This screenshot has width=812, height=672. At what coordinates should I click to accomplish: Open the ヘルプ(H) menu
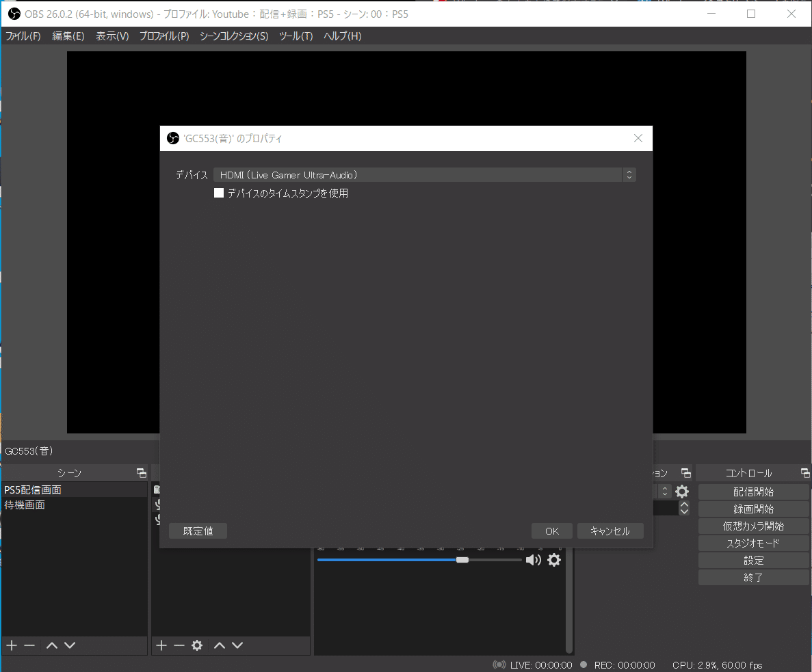[x=342, y=36]
